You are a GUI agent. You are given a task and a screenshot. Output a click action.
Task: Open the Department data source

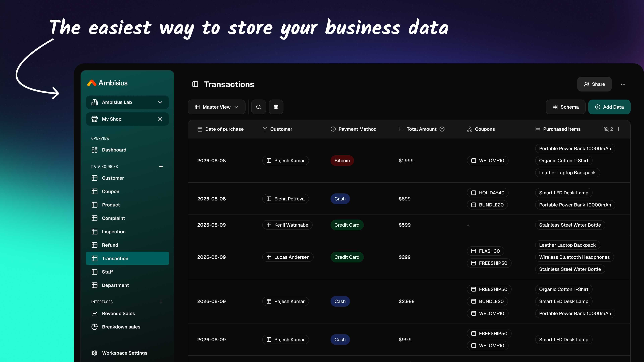click(127, 285)
